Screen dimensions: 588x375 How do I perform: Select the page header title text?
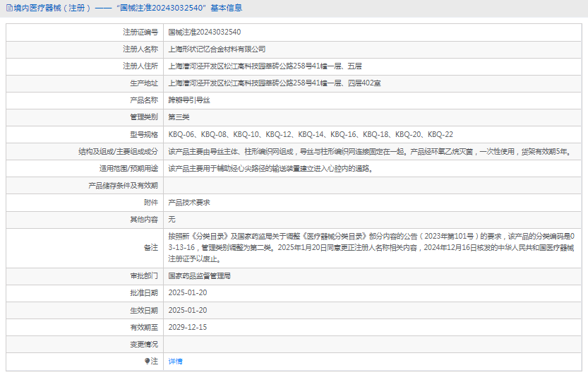pyautogui.click(x=128, y=8)
